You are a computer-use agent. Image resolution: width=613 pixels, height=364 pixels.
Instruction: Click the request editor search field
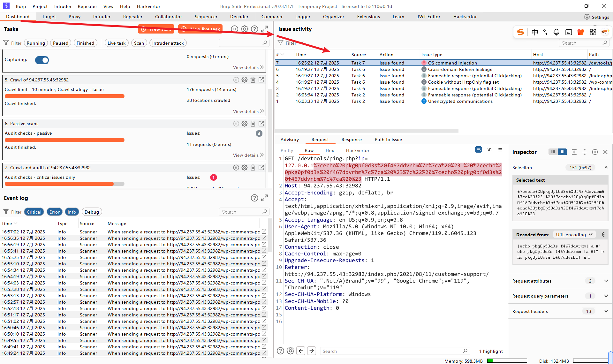(393, 351)
